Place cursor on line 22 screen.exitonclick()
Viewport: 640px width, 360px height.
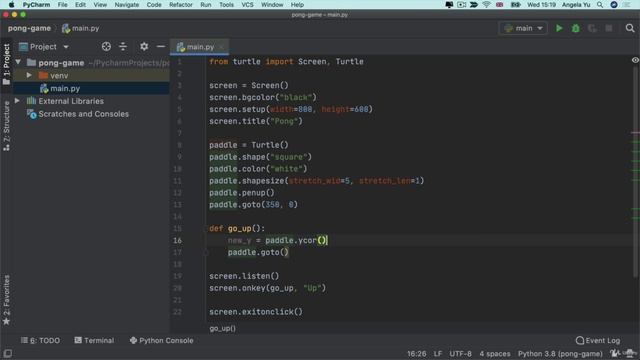click(x=256, y=312)
